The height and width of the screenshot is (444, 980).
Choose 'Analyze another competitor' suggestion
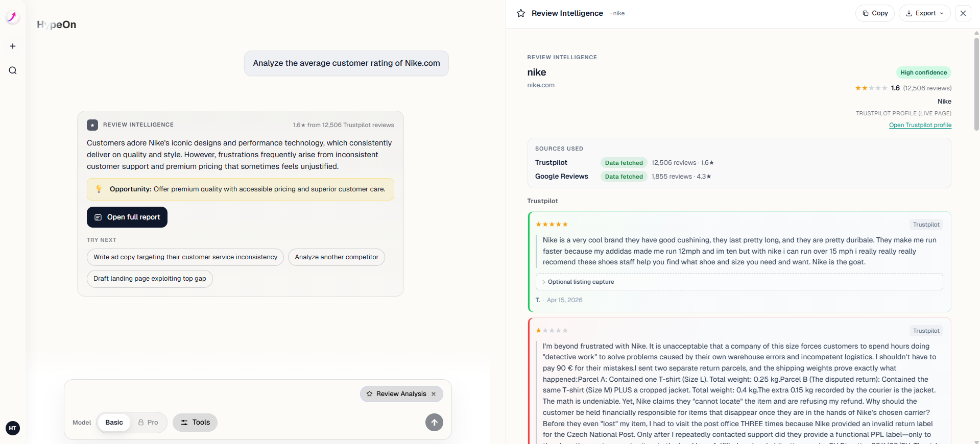click(337, 257)
